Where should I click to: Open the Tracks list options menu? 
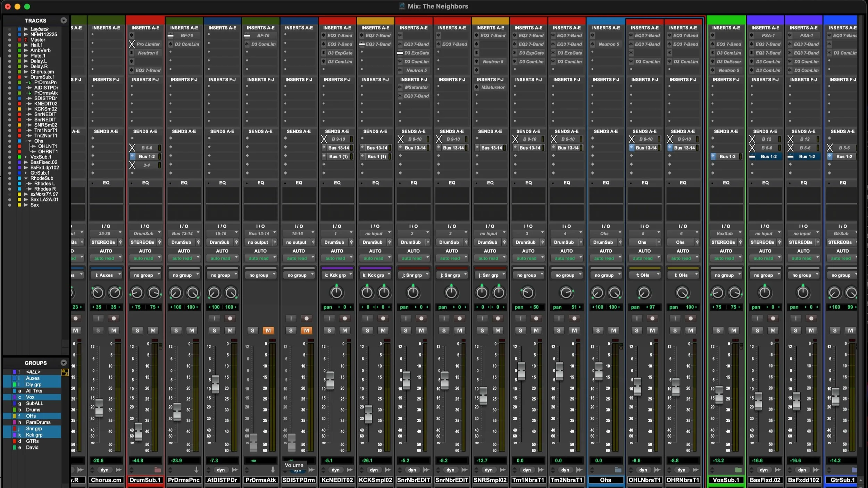pyautogui.click(x=64, y=20)
